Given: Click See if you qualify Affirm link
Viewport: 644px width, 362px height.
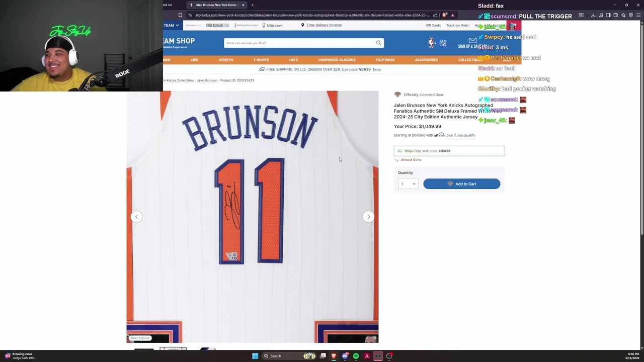Looking at the screenshot, I should pyautogui.click(x=460, y=135).
